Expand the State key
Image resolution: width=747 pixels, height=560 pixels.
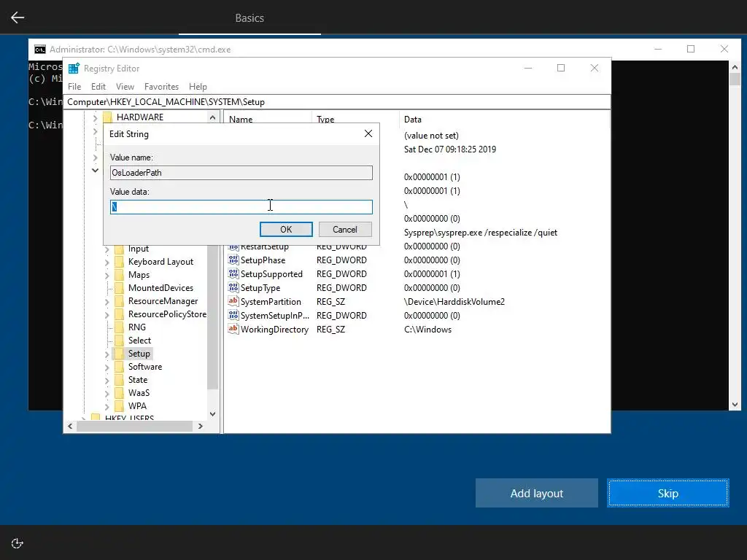coord(107,380)
